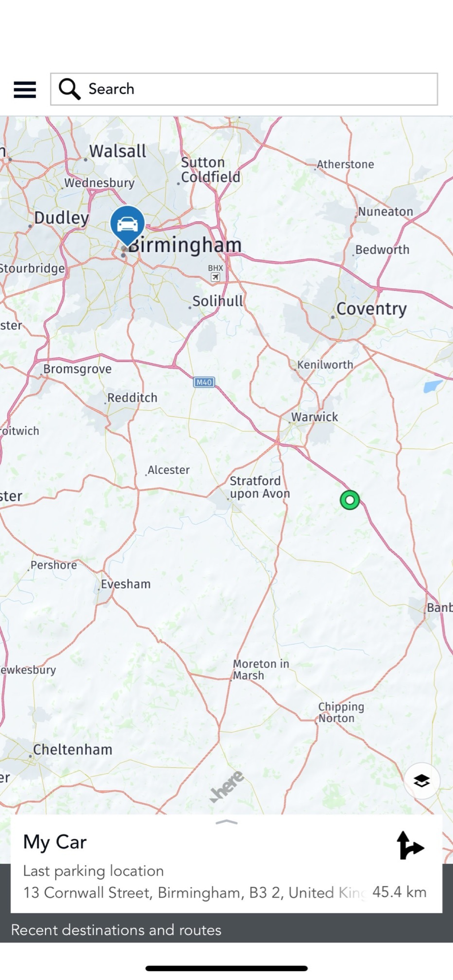Open Recent destinations and routes
This screenshot has height=980, width=453.
pos(116,930)
